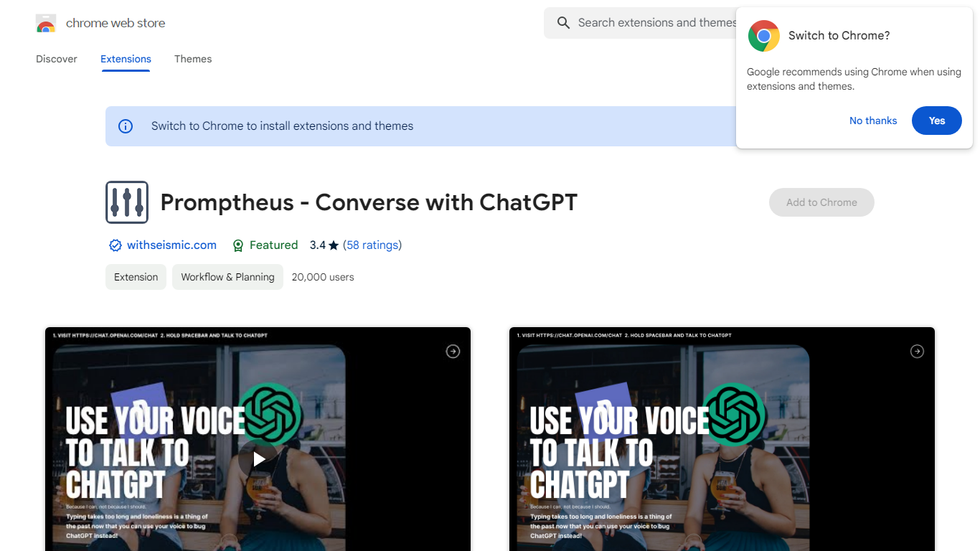Open the Discover tab
Image resolution: width=980 pixels, height=551 pixels.
[57, 59]
